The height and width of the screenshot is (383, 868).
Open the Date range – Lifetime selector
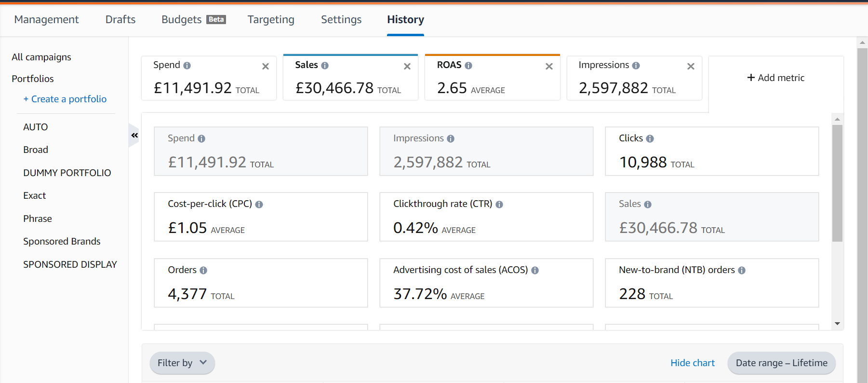[x=781, y=363]
